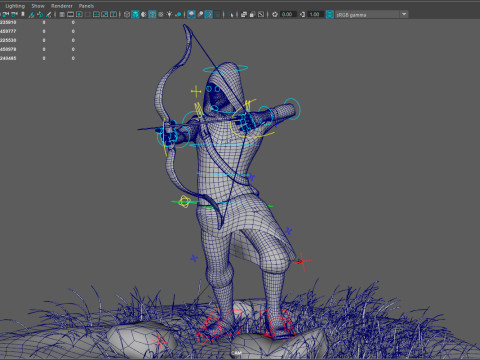480x360 pixels.
Task: Click the dropdown arrow beside sRGB gamma
Action: click(404, 14)
